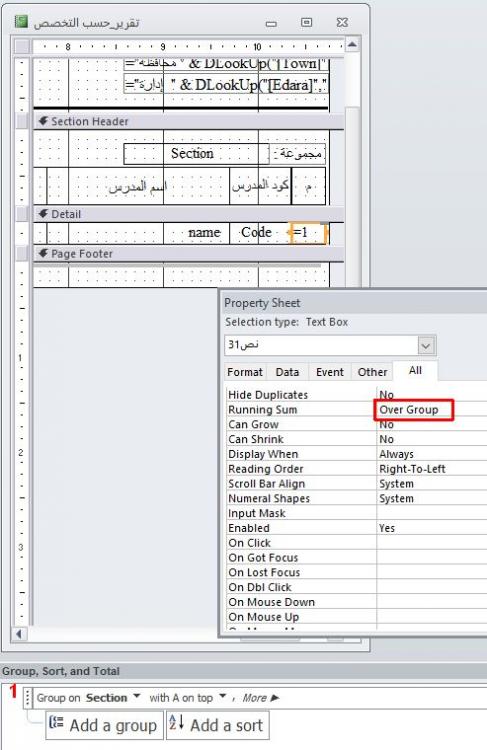Viewport: 487px width, 750px height.
Task: Click the Detail section bar icon
Action: point(43,214)
